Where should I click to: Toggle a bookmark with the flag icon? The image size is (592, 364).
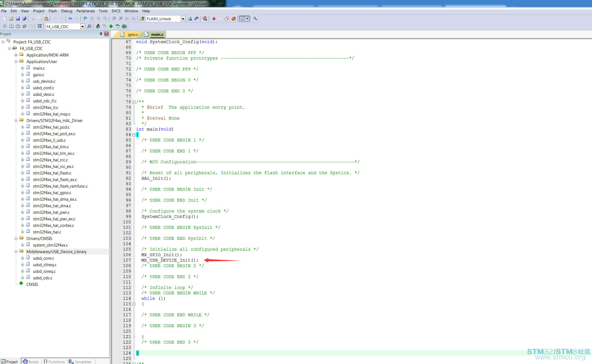[85, 19]
